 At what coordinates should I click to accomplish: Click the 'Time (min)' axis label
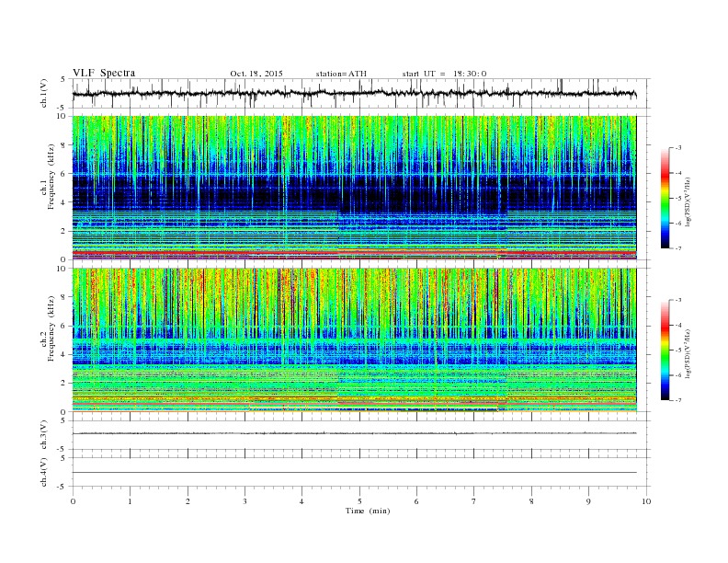(368, 511)
